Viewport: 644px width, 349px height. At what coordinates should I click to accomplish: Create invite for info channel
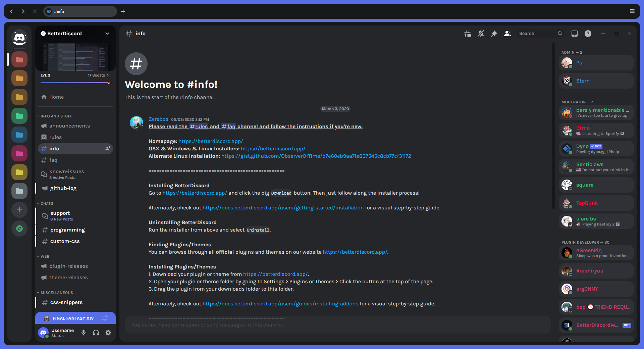point(107,149)
